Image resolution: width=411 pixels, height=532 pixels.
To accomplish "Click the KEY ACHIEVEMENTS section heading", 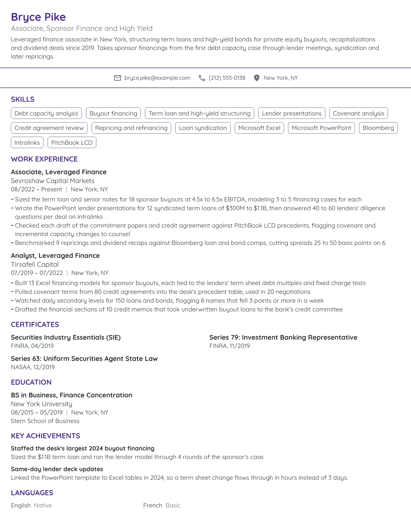I will (46, 436).
